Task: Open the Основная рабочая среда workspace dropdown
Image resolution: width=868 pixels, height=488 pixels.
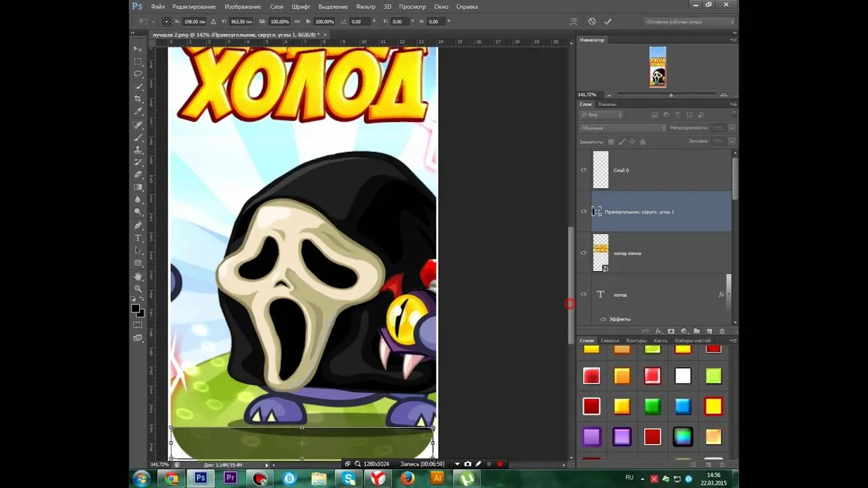Action: pos(690,22)
